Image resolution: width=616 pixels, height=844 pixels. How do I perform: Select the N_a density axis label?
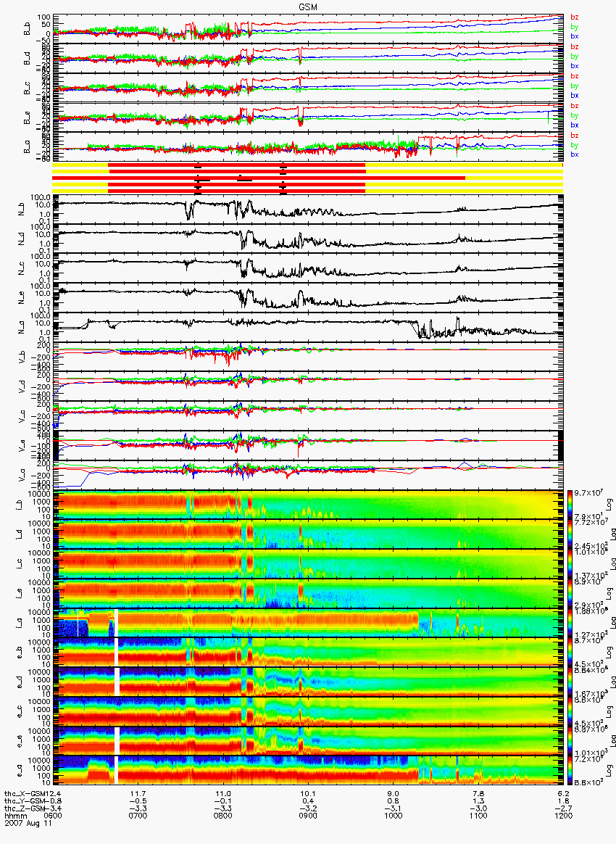click(22, 327)
